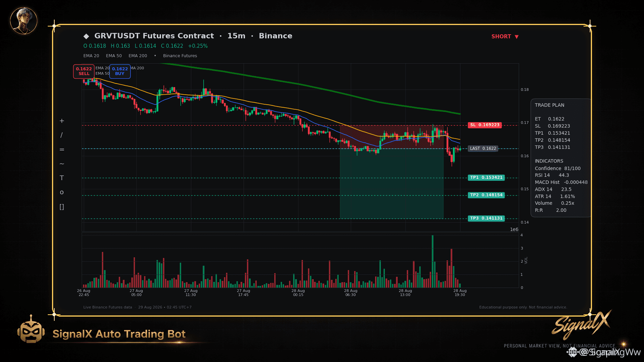Click the SignalX Auto Trading Bot title
Viewport: 644px width, 362px height.
pos(119,334)
